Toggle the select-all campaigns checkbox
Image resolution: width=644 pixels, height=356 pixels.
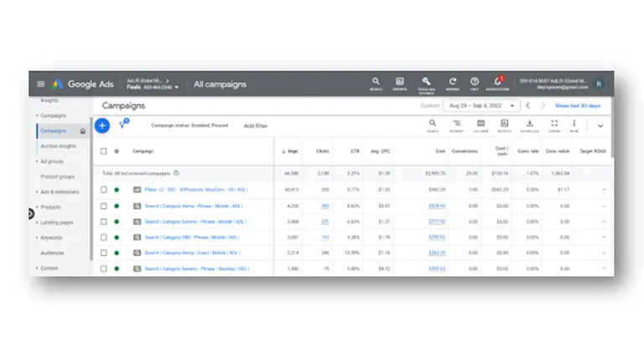(103, 151)
